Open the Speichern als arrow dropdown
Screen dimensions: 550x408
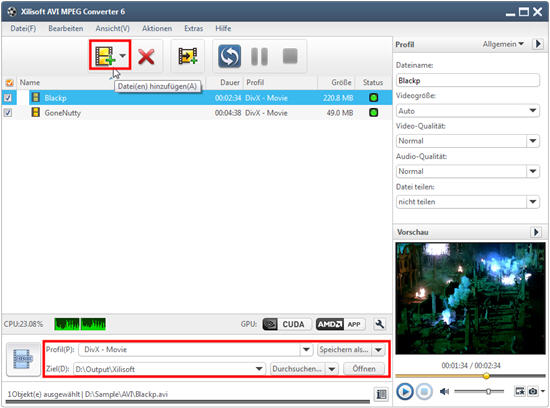[x=378, y=349]
